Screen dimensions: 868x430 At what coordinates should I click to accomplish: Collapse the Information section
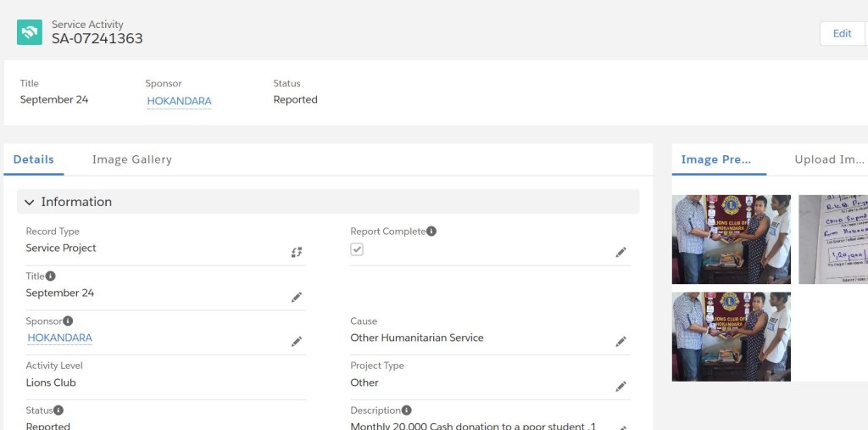(x=30, y=202)
